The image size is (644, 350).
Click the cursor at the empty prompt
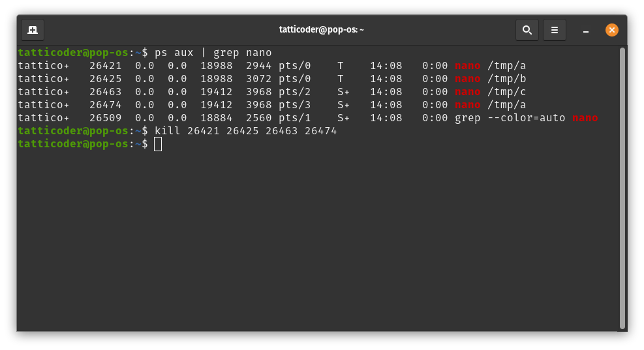pos(158,144)
